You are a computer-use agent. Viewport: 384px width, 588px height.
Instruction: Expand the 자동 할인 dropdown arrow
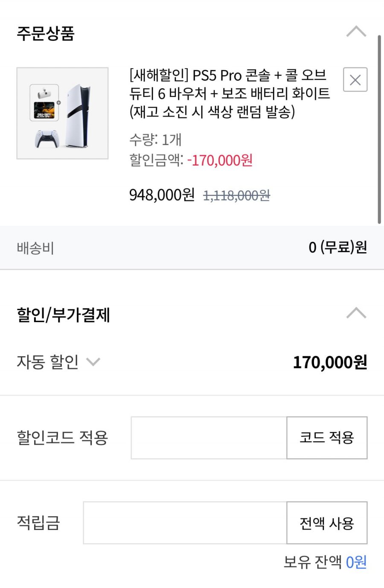point(93,362)
